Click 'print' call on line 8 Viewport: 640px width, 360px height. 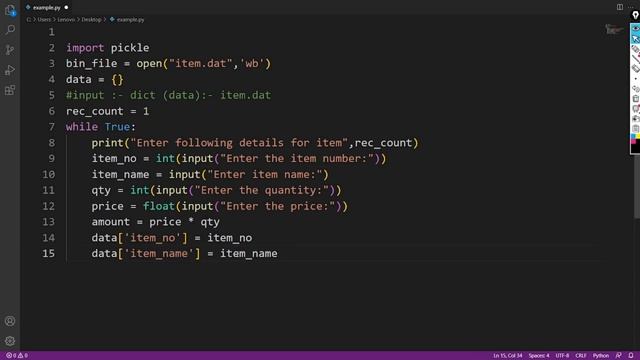107,143
